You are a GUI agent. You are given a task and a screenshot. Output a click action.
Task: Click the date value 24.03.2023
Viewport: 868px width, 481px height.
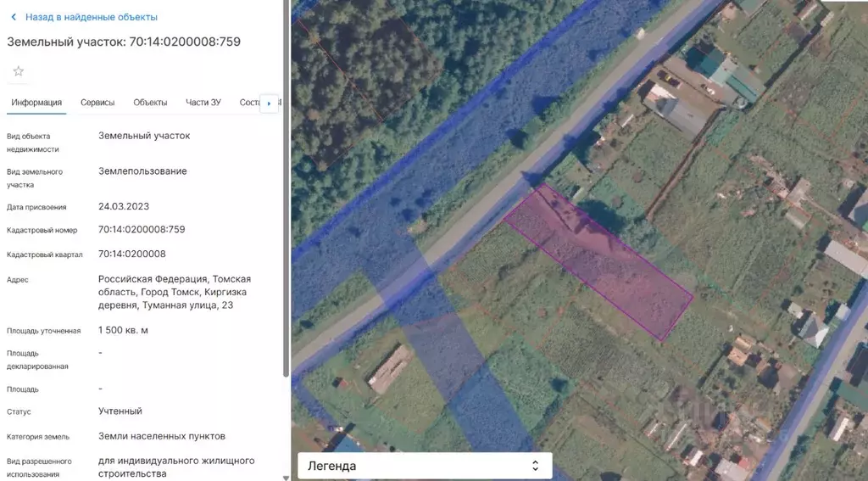point(124,206)
